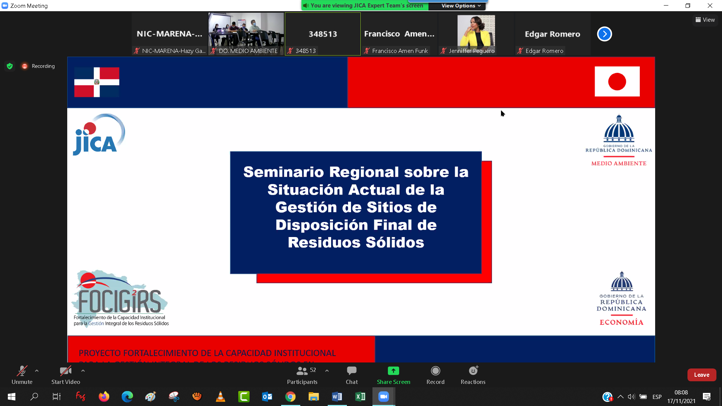Open the Chat panel
This screenshot has height=406, width=722.
pos(352,375)
